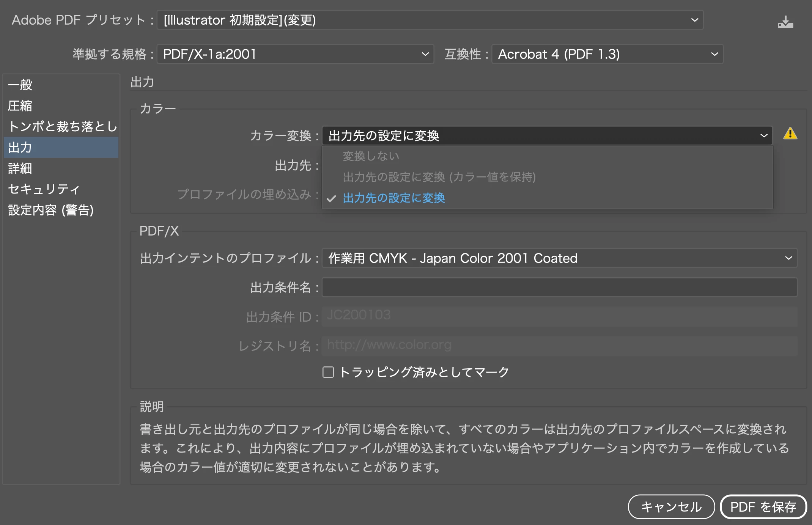The width and height of the screenshot is (812, 525).
Task: Collapse the カラー変換 dropdown
Action: tap(547, 136)
